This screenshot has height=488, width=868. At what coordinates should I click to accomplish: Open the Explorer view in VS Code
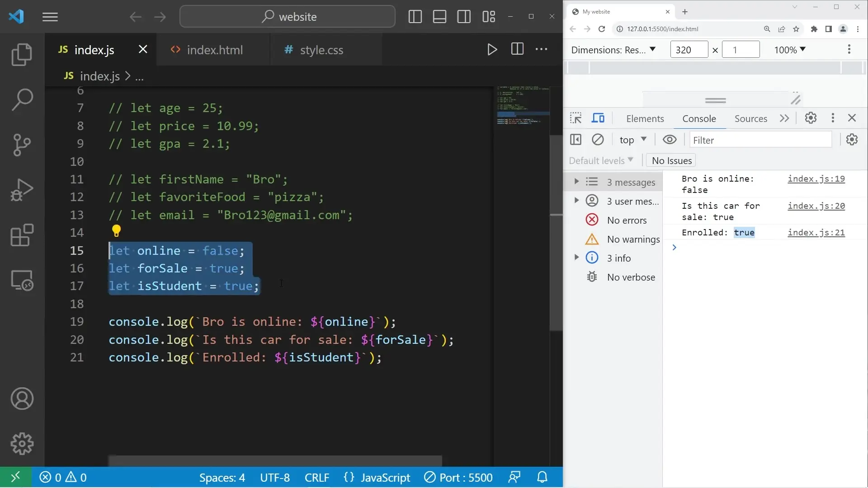coord(22,55)
